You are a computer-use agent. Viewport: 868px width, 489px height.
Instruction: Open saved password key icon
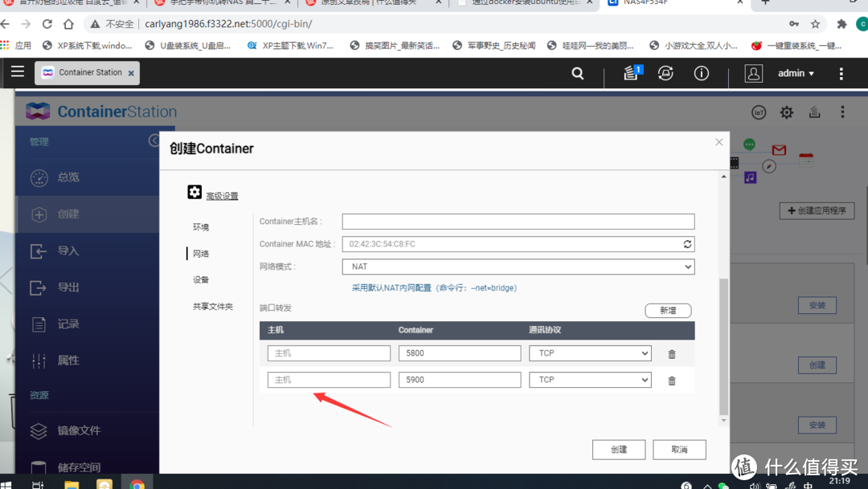click(x=794, y=24)
